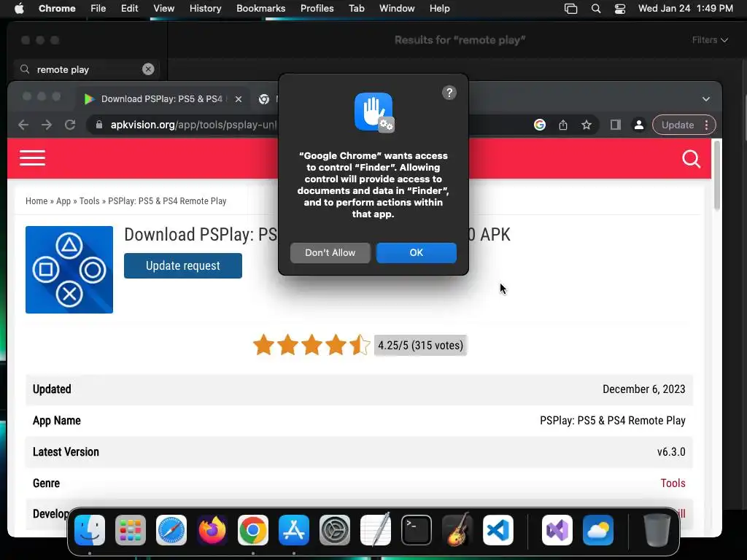
Task: Open Visual Studio Code from the Dock
Action: (498, 530)
